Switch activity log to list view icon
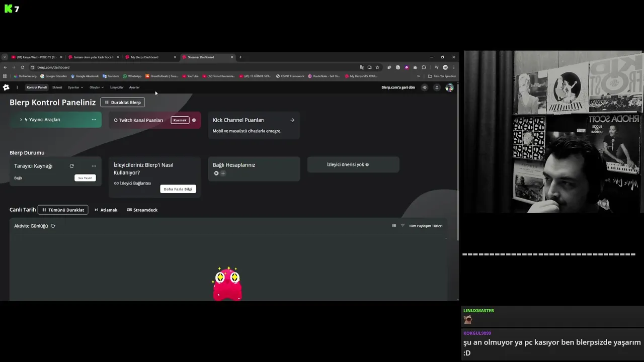The image size is (644, 362). click(394, 226)
